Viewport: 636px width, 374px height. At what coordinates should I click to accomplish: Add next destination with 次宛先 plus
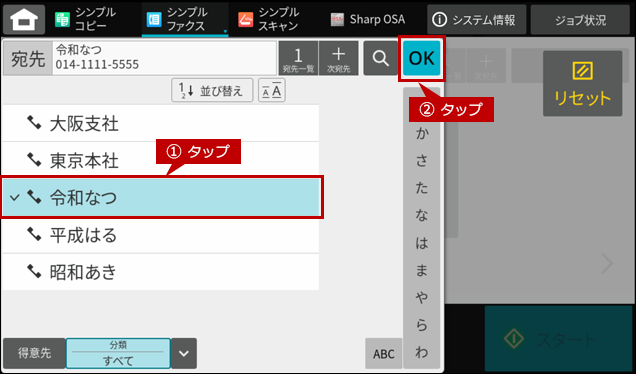pyautogui.click(x=339, y=58)
